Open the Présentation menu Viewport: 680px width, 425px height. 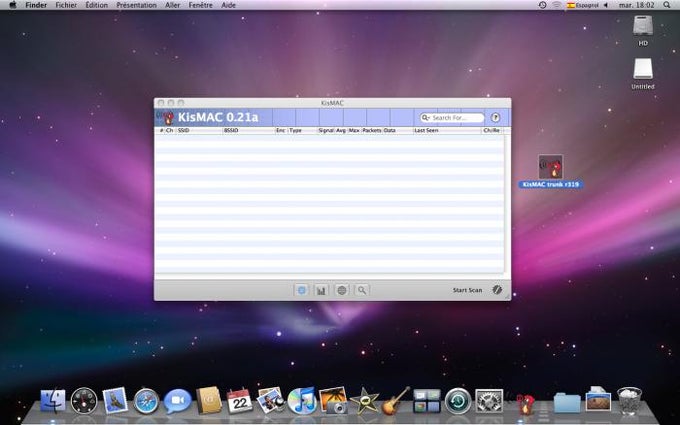click(x=137, y=5)
